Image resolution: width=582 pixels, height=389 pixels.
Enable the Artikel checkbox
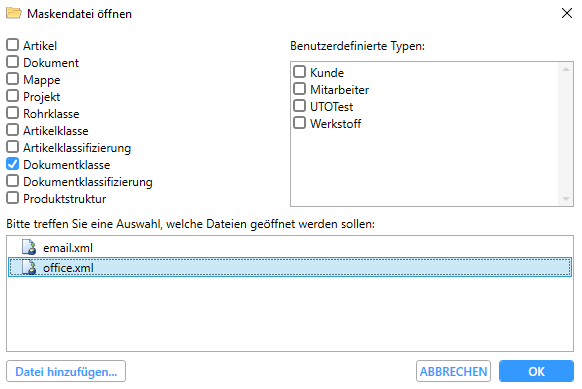pos(13,45)
